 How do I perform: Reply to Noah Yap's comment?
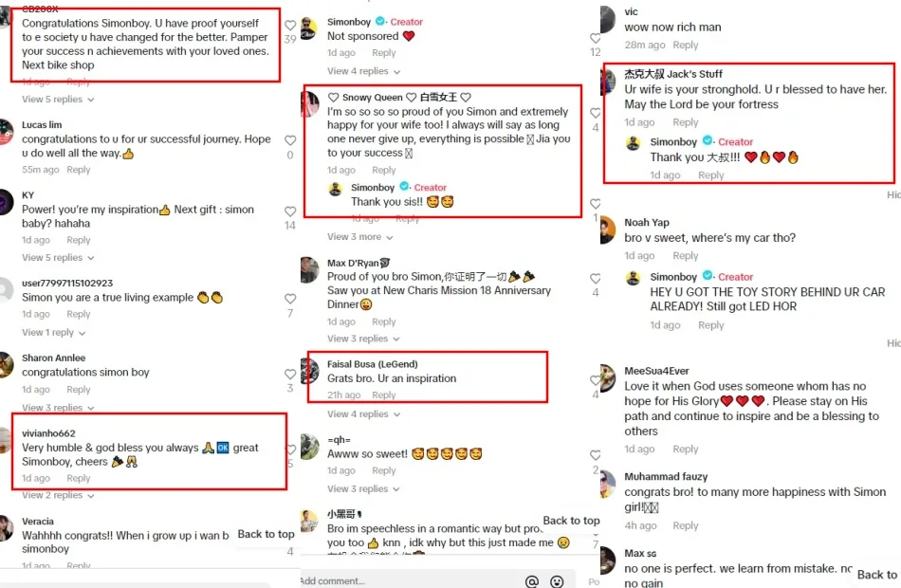[x=685, y=256]
